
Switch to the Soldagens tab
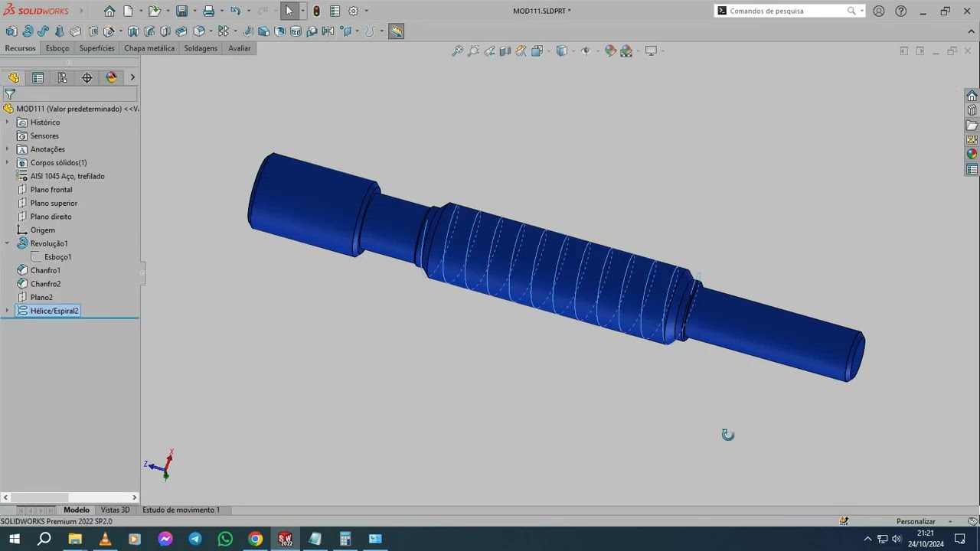(201, 48)
